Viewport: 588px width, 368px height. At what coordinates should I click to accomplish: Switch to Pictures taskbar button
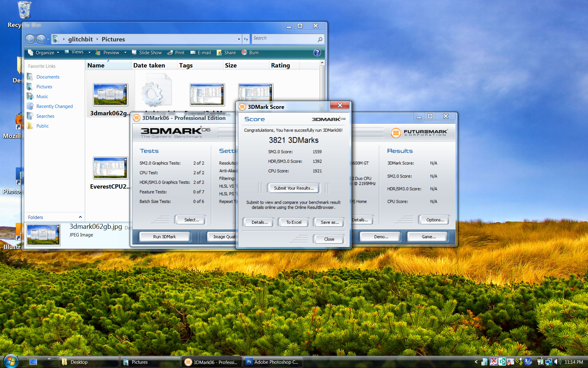tap(150, 362)
